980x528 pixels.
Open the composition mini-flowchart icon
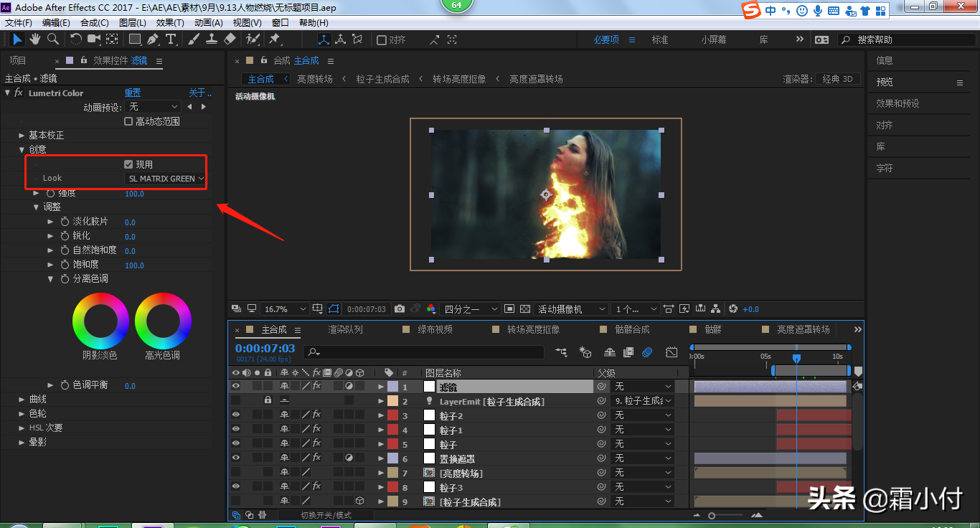tap(561, 352)
